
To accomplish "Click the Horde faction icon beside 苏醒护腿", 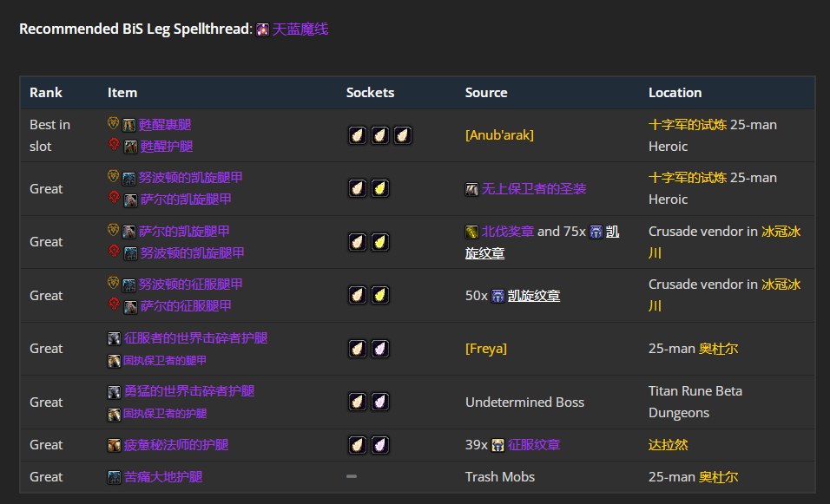I will click(x=113, y=147).
